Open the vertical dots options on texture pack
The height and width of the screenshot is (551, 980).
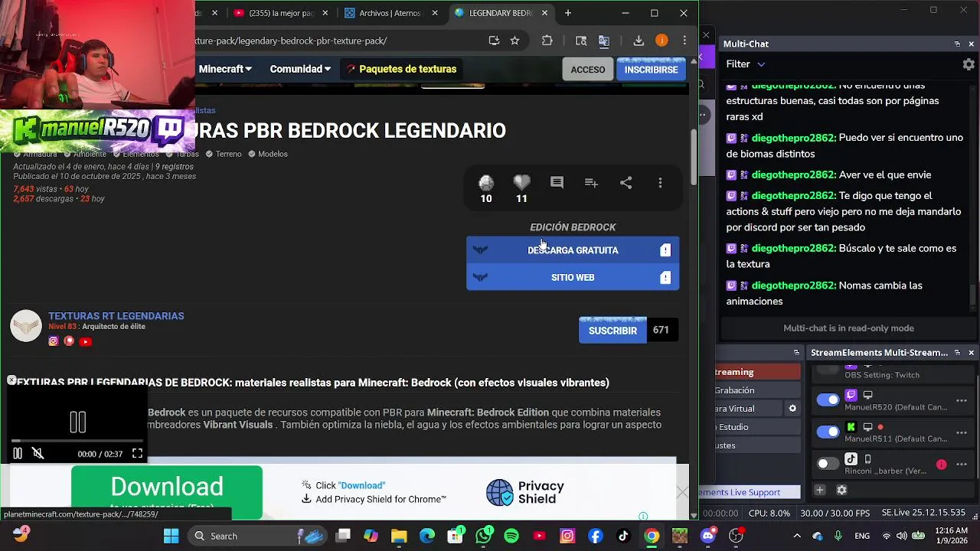point(660,182)
